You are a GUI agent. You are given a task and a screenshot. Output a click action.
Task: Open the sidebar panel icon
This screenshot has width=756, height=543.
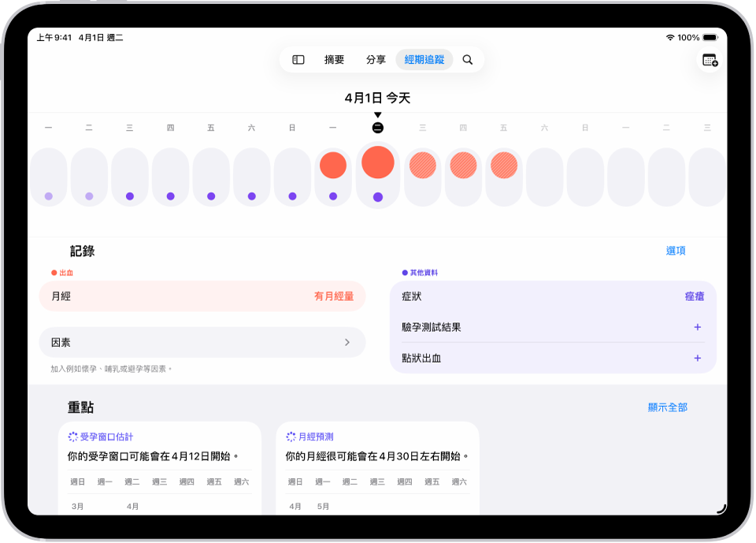click(x=298, y=59)
